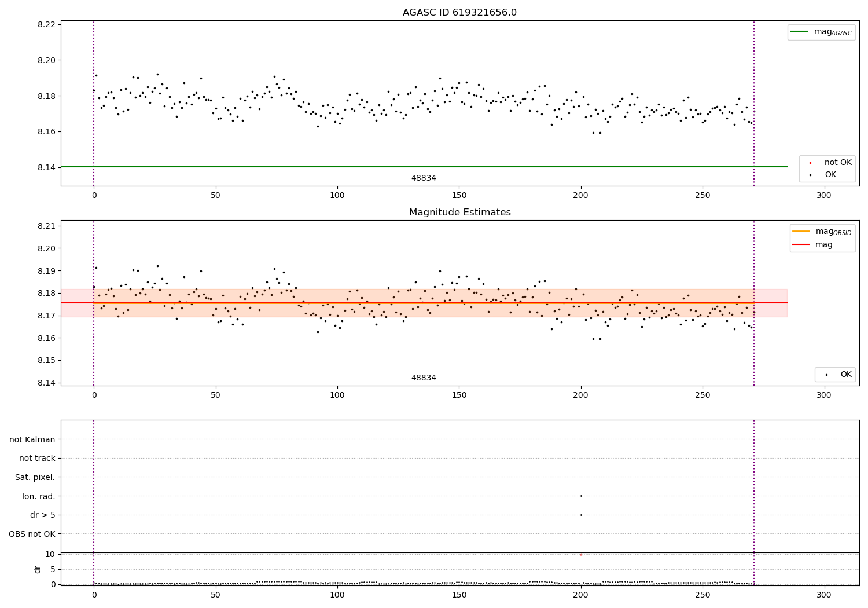Click the 'Sat. pixel.' row label
Screen dimensions: 868x608
[35, 478]
